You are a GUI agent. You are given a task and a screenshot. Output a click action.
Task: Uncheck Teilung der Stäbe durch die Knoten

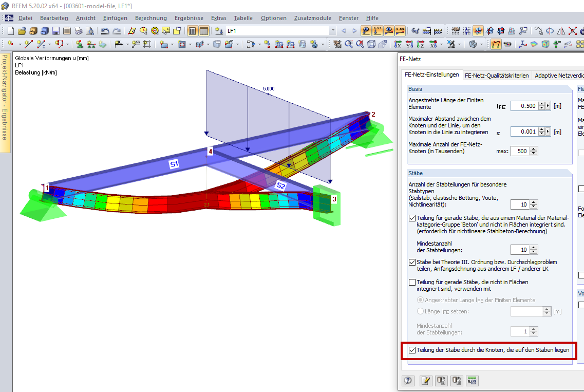tap(412, 350)
